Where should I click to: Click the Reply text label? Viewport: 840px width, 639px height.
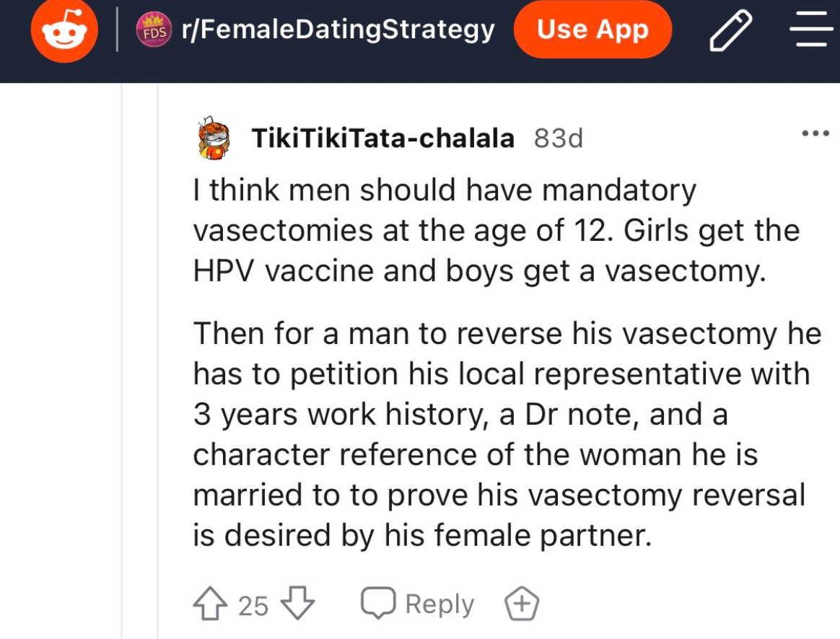[x=439, y=604]
